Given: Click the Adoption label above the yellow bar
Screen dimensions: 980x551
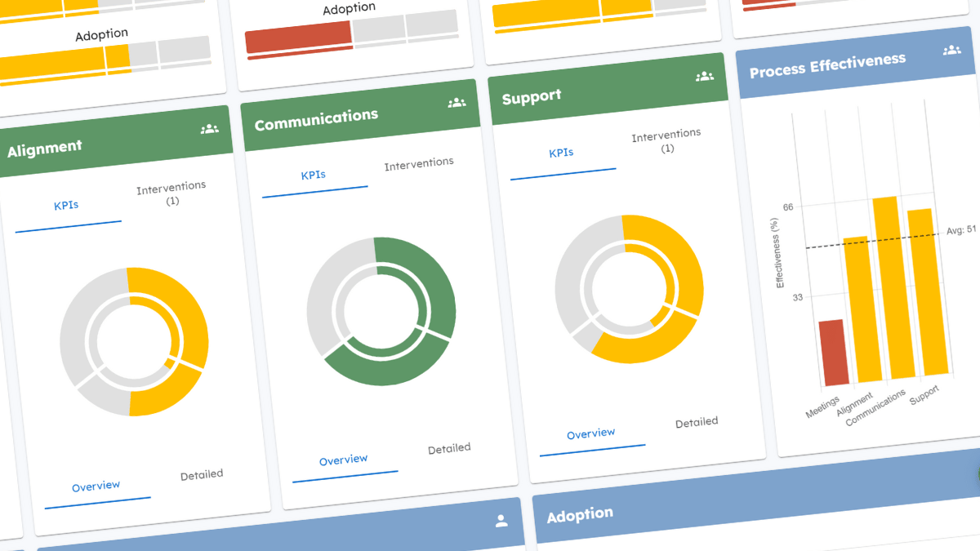Looking at the screenshot, I should pyautogui.click(x=102, y=35).
